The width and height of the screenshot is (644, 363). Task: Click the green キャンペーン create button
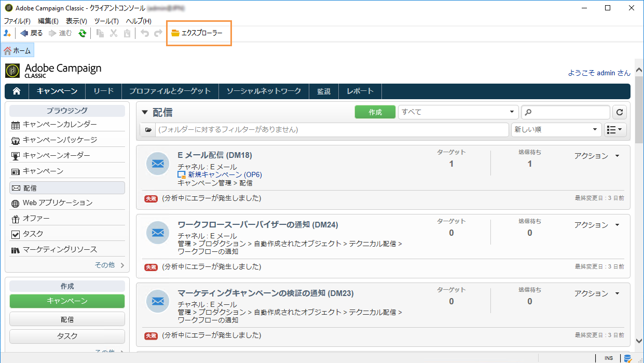click(x=67, y=301)
